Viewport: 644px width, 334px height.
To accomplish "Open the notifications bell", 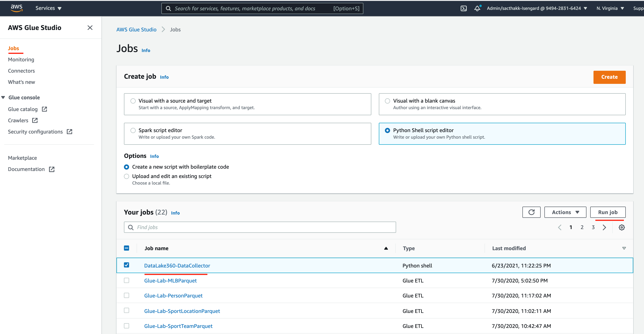I will [477, 8].
